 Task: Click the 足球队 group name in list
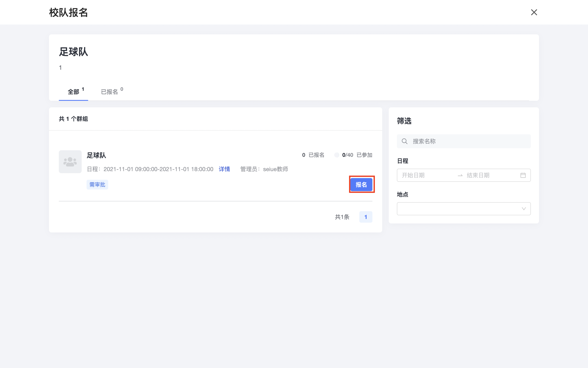tap(96, 155)
